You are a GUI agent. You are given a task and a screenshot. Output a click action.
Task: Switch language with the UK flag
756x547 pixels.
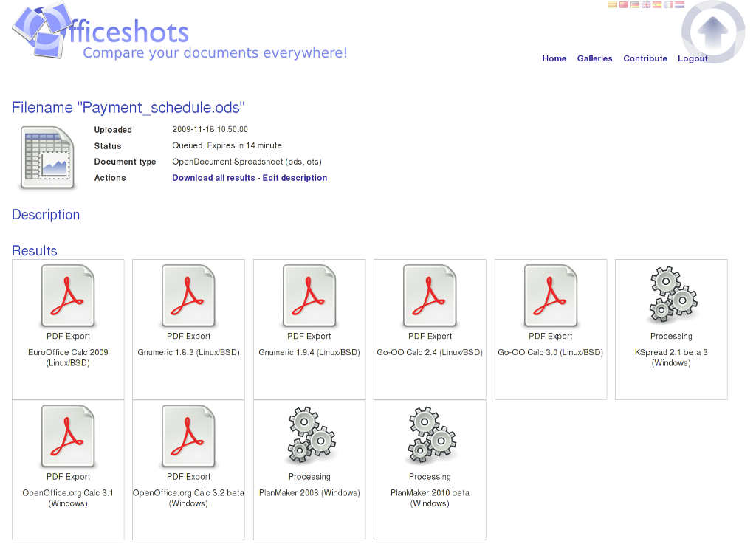point(645,5)
